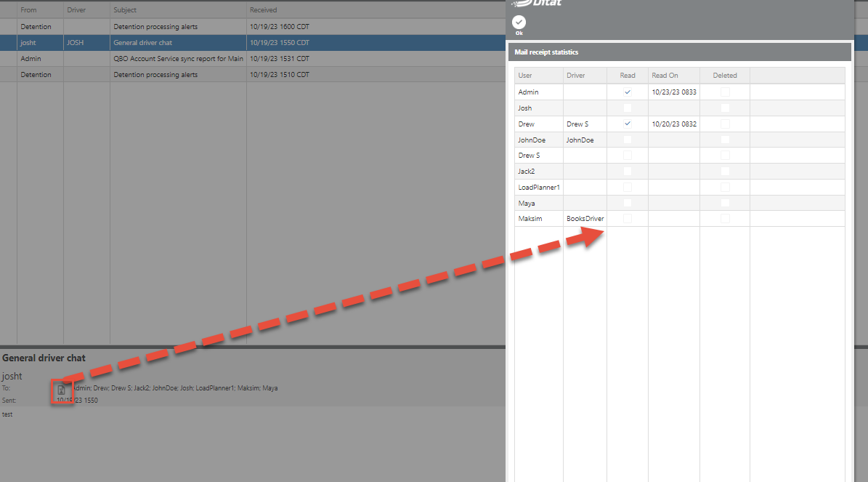Click the Deleted column header
The image size is (868, 482).
tap(724, 76)
